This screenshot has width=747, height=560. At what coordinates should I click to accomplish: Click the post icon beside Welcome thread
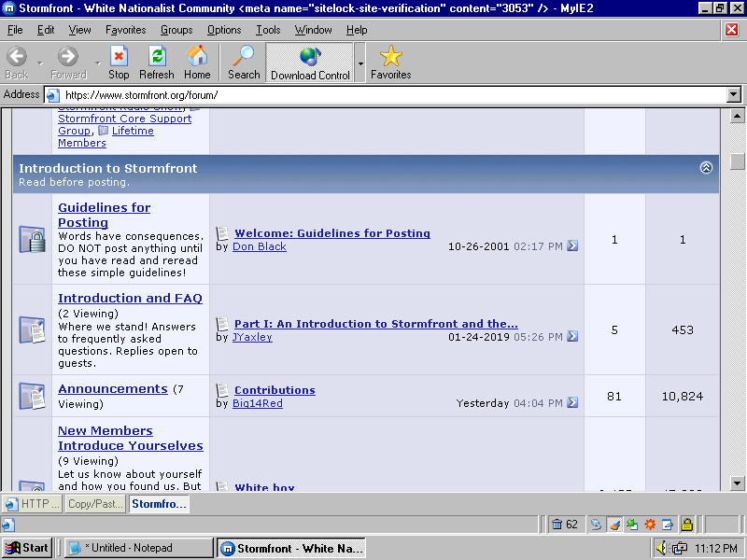point(222,232)
